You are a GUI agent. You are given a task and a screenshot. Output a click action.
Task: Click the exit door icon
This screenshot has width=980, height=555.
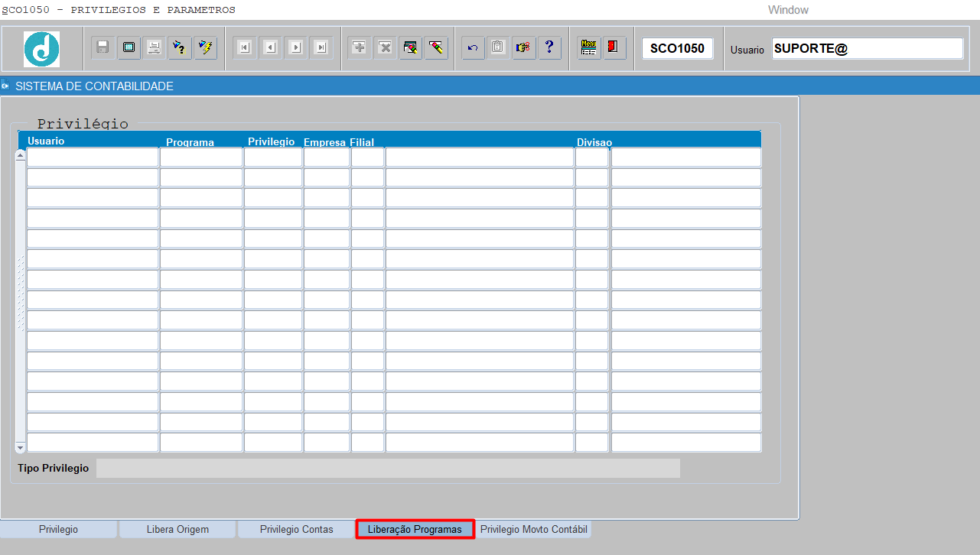614,47
